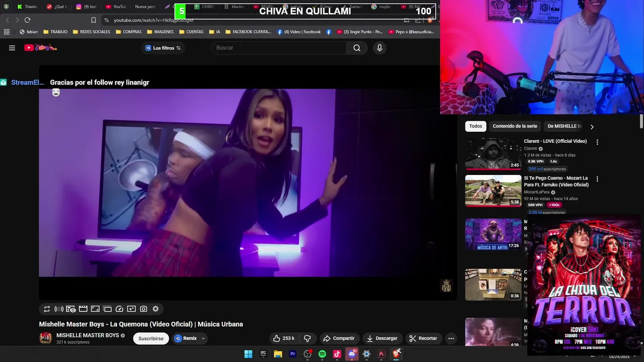Open Discord from the taskbar
This screenshot has height=362, width=644.
[x=352, y=354]
